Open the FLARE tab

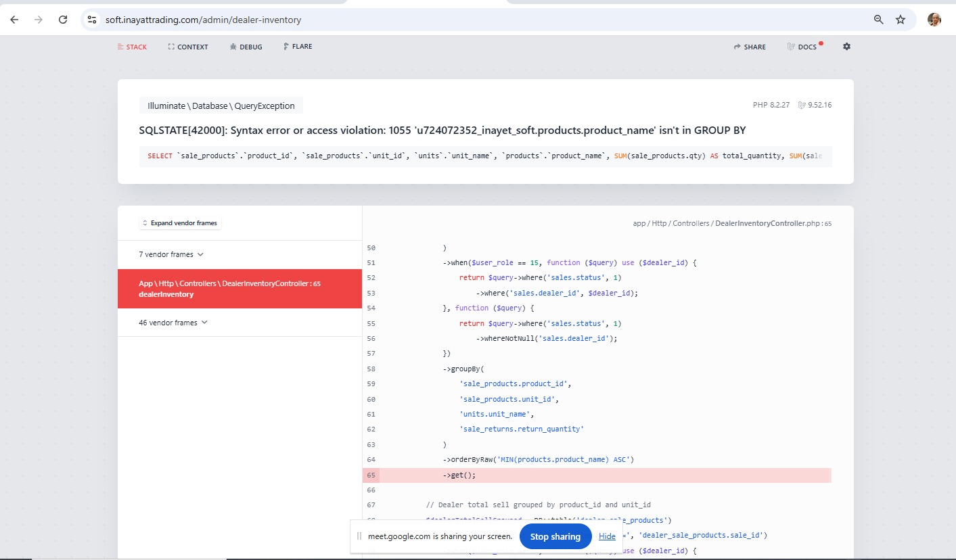click(x=298, y=47)
